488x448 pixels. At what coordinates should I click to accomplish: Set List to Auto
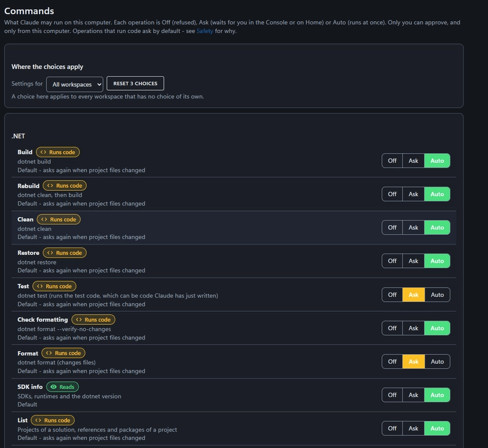[437, 428]
